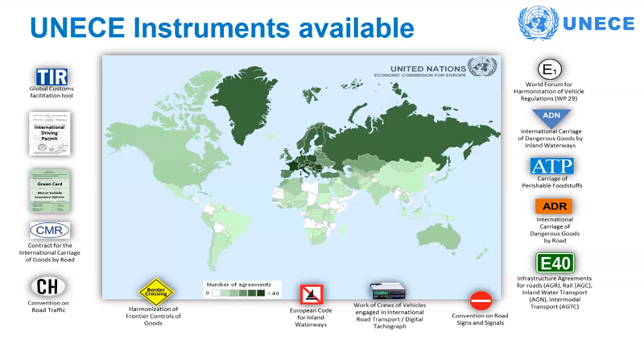Click the E1 vehicle regulations circle mark
Image resolution: width=644 pixels, height=361 pixels.
pyautogui.click(x=548, y=69)
